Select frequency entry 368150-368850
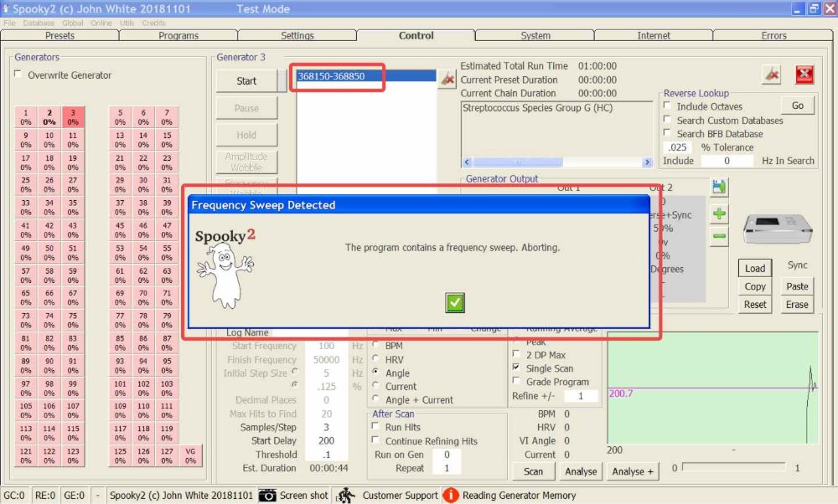Viewport: 838px width, 504px height. [365, 76]
